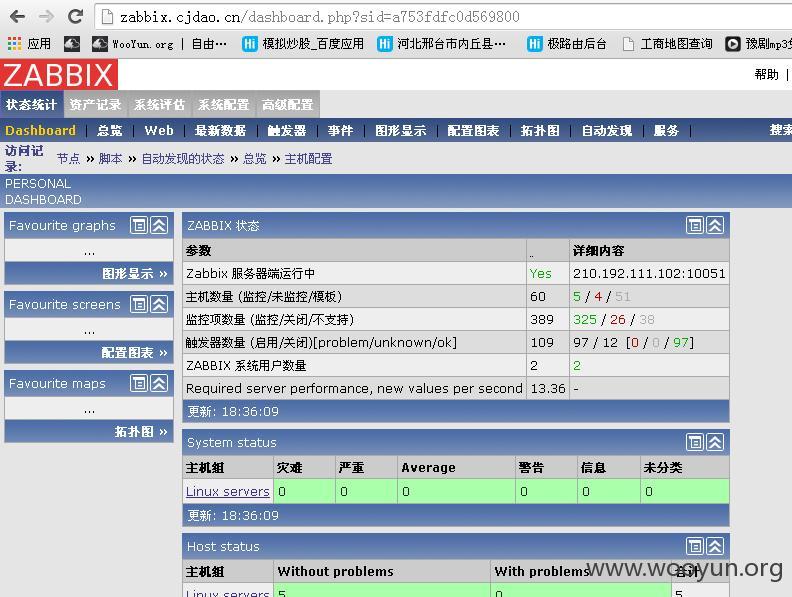Go back with browser back arrow
792x597 pixels.
point(17,17)
